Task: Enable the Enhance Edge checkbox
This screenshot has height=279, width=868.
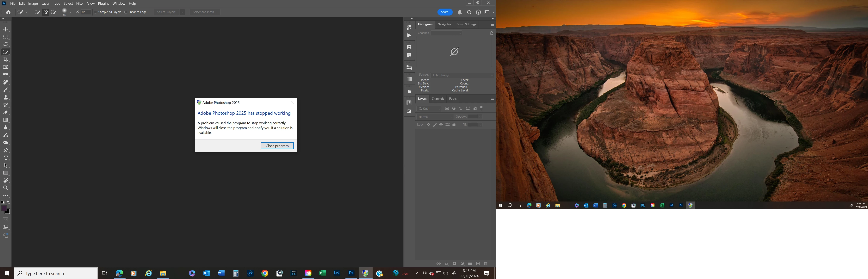Action: [x=126, y=12]
